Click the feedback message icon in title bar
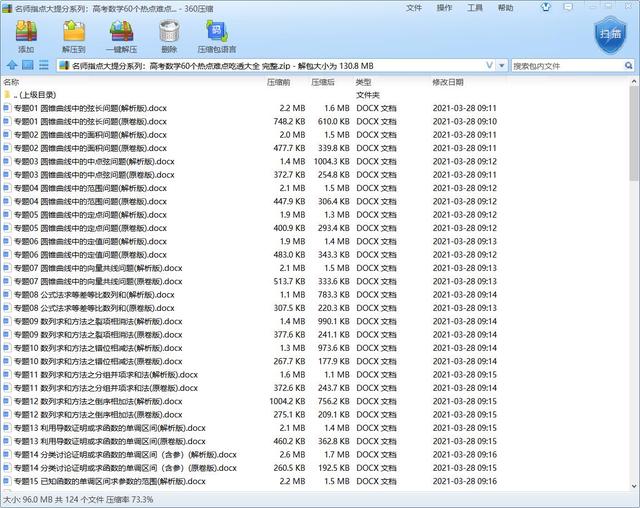 (x=568, y=7)
